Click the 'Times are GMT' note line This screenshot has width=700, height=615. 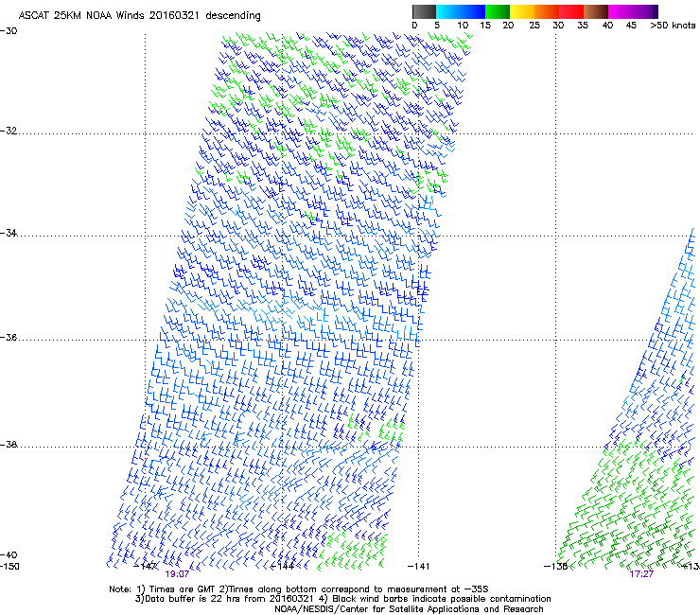(x=299, y=589)
